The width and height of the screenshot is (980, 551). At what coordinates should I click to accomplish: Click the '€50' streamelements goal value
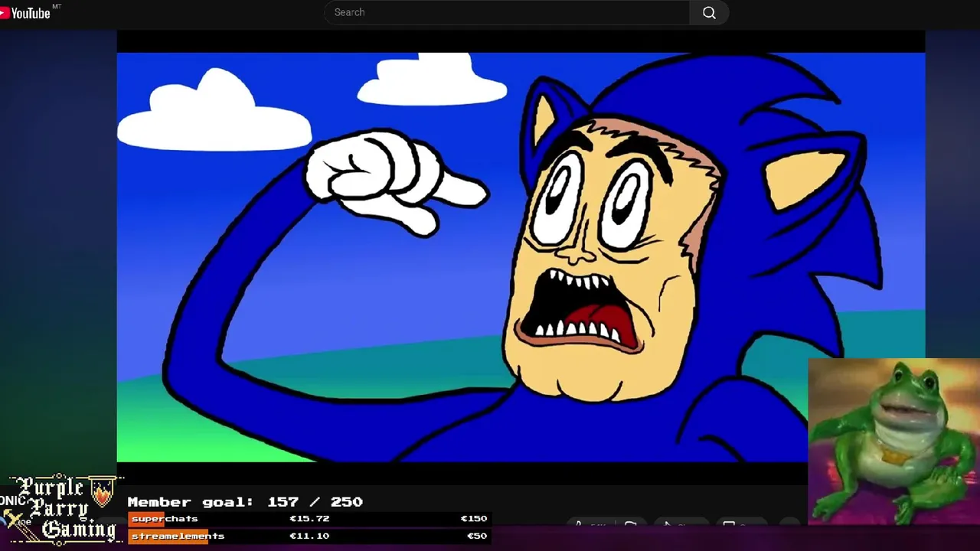point(477,536)
